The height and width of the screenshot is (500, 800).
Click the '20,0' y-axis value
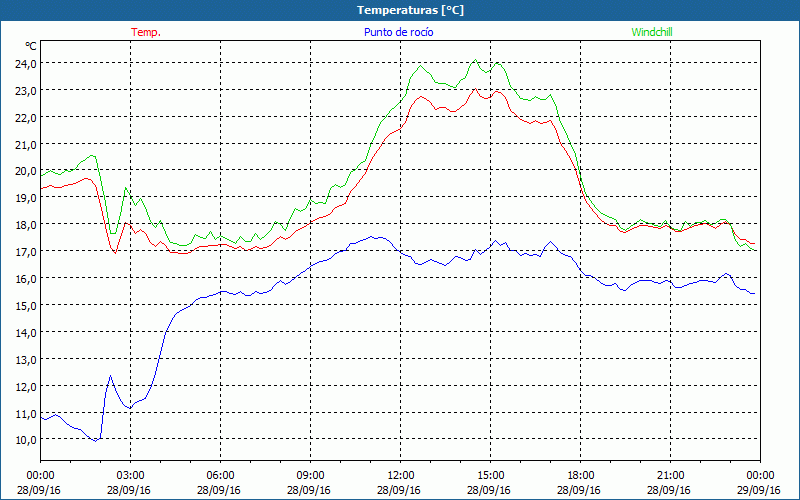click(26, 171)
